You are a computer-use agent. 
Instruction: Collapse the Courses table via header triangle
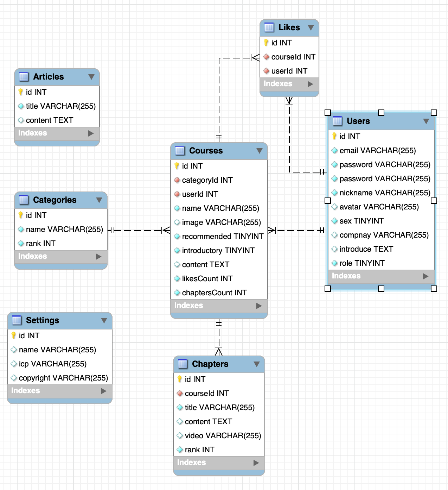(x=260, y=151)
